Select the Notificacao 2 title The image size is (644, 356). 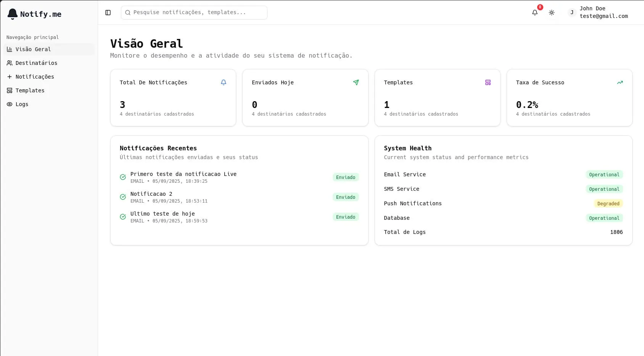(x=151, y=194)
